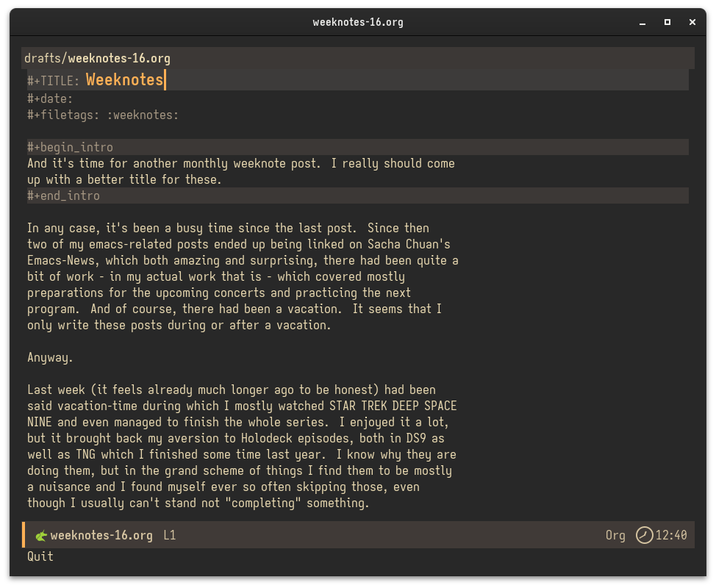Collapse the #+begin_intro block header

tap(70, 147)
